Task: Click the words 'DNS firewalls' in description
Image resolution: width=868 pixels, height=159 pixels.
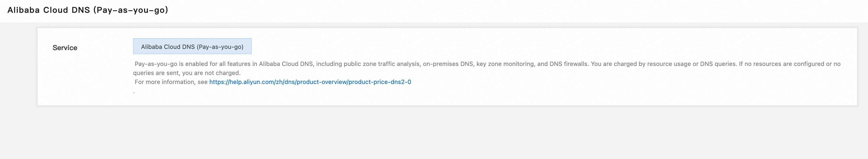Action: click(x=569, y=64)
